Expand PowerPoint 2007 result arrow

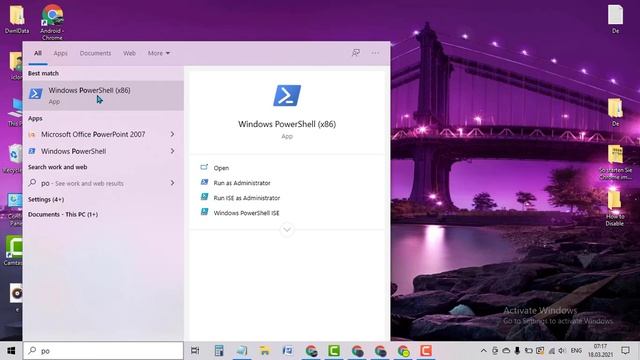point(173,134)
